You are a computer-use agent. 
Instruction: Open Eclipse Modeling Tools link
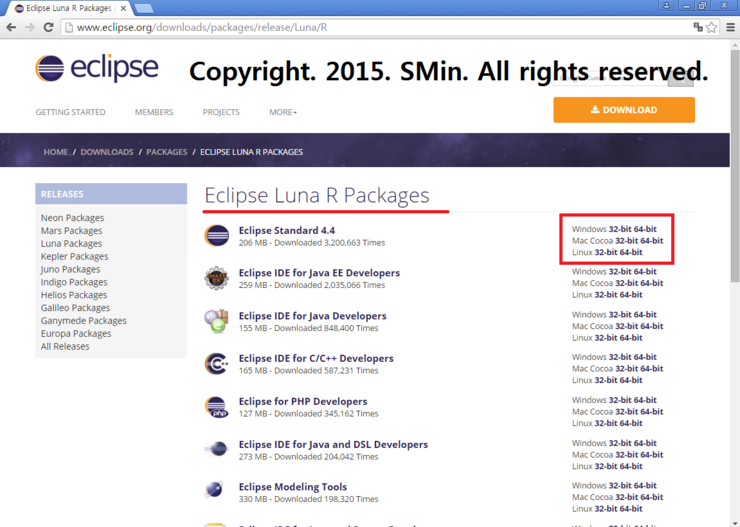click(x=293, y=486)
